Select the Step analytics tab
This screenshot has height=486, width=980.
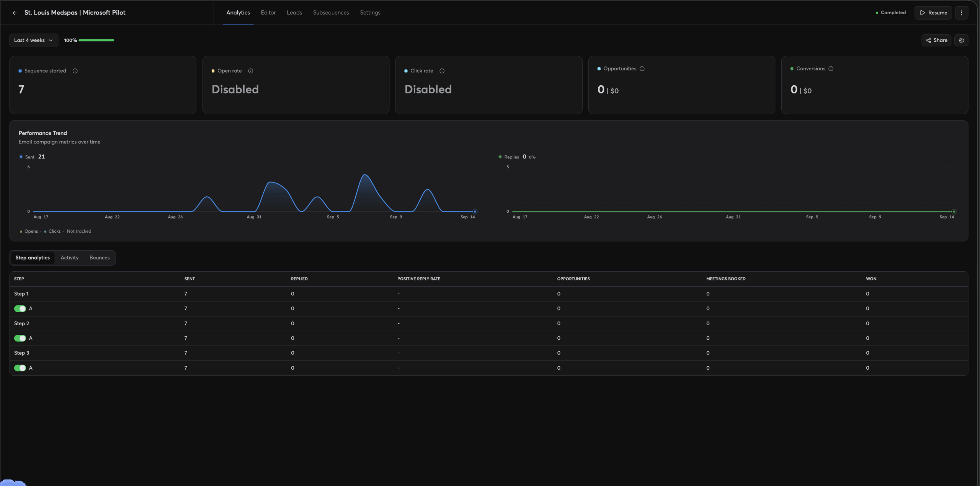coord(33,258)
